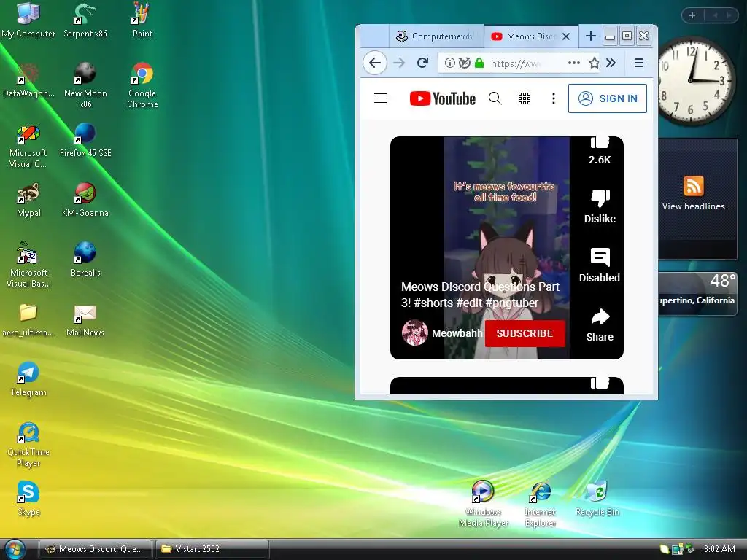Open Microsoft Visual C++ shortcut

pyautogui.click(x=28, y=145)
